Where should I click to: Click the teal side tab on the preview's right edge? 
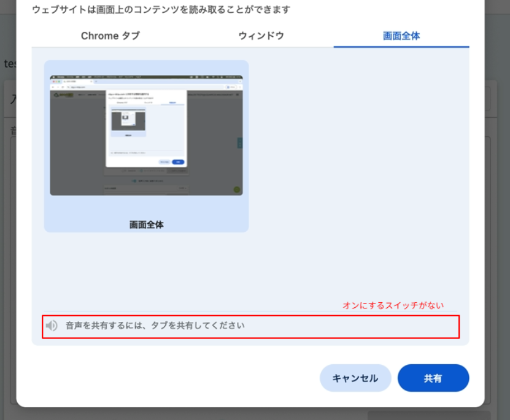(x=241, y=143)
